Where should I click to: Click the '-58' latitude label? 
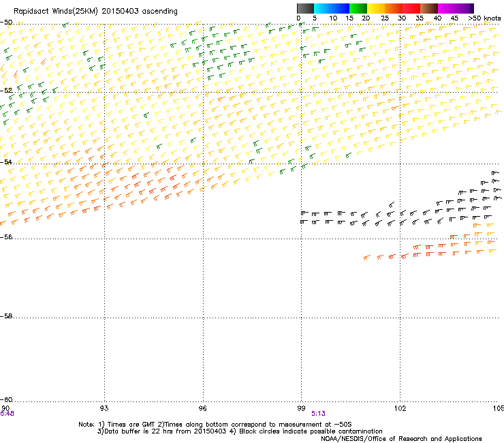pos(6,316)
